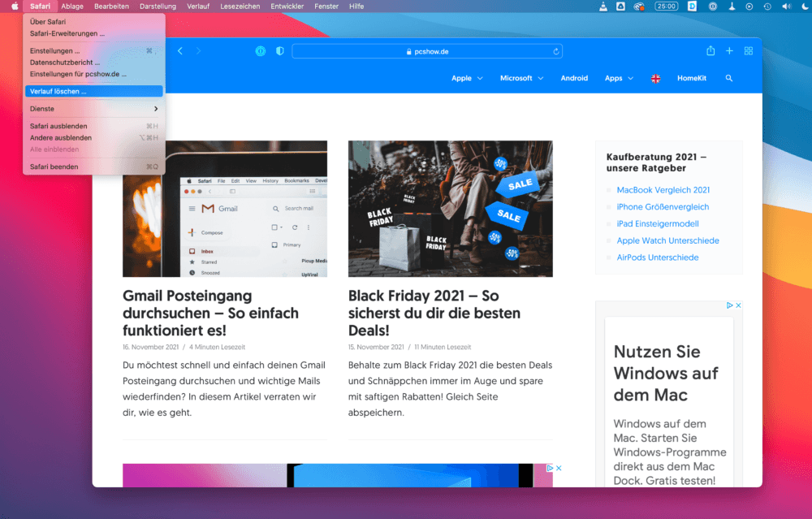Screen dimensions: 812x519
Task: Select Verlauf löschen menu entry
Action: 93,91
